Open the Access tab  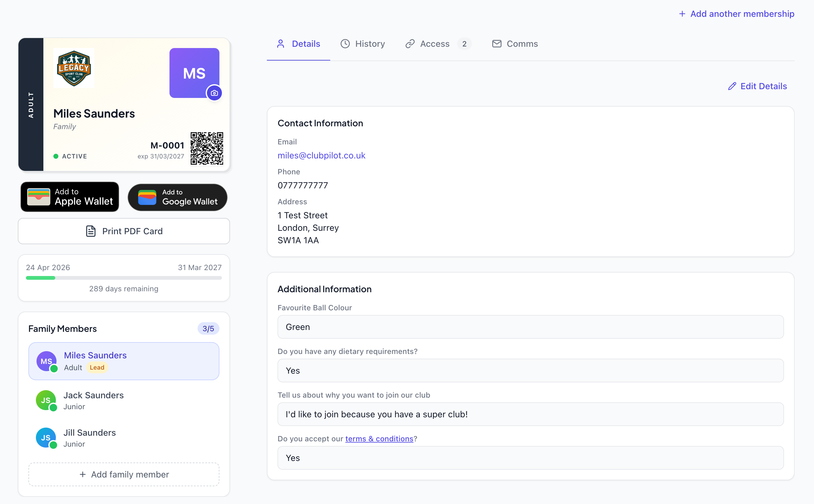click(x=438, y=44)
